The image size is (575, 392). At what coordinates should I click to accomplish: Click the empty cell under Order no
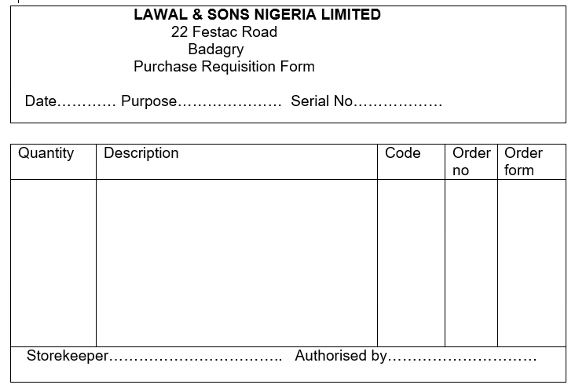[x=471, y=263]
